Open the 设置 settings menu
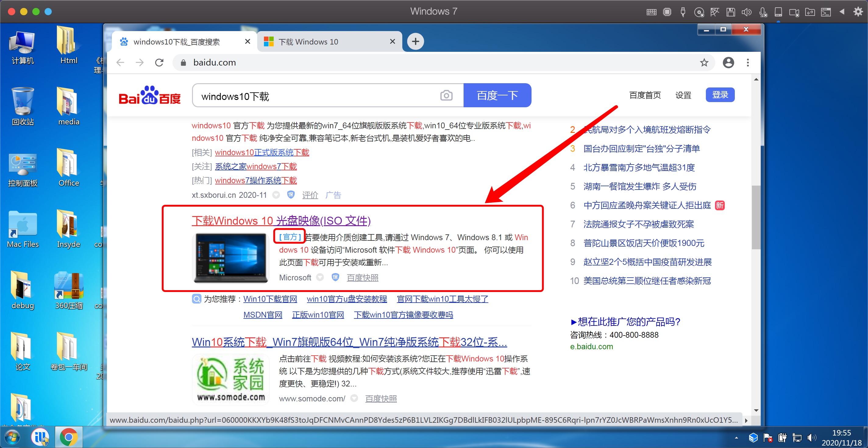Viewport: 868px width, 448px height. 683,95
